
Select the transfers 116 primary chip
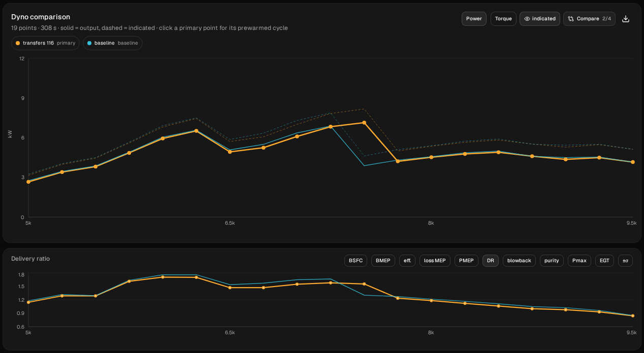45,43
